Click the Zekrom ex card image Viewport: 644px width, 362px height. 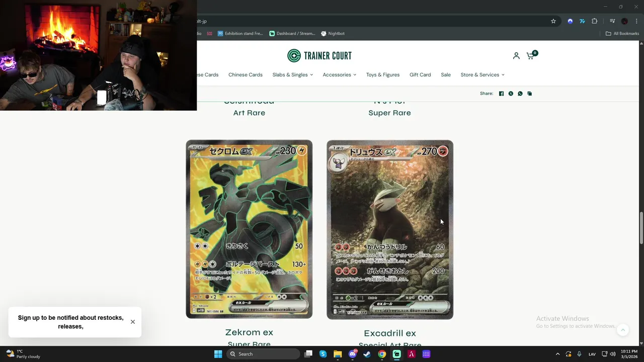click(x=249, y=229)
